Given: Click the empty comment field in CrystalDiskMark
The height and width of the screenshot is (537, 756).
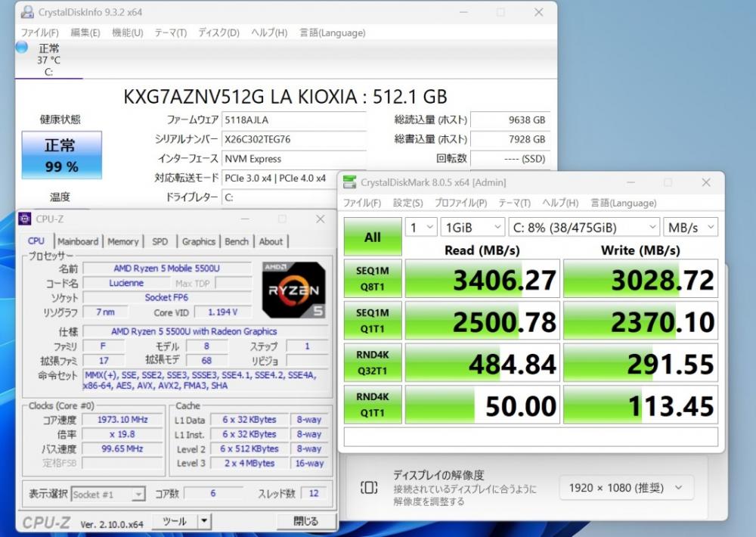Looking at the screenshot, I should (531, 437).
